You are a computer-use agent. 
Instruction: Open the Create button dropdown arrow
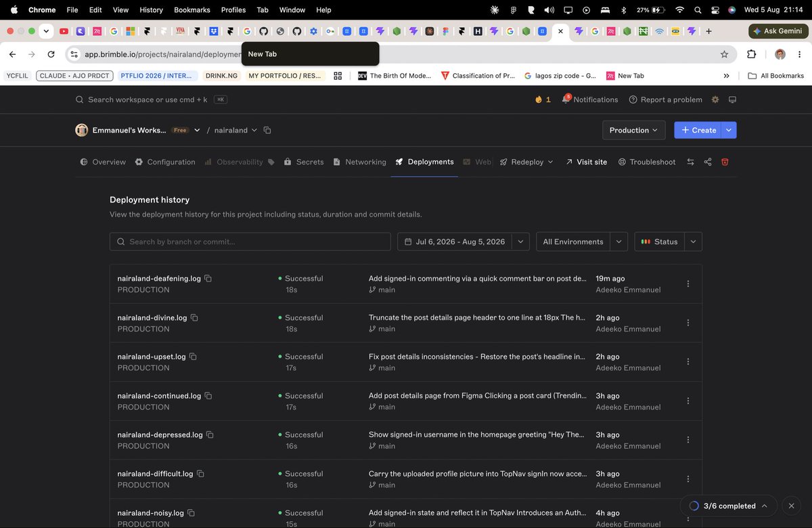[x=729, y=130]
